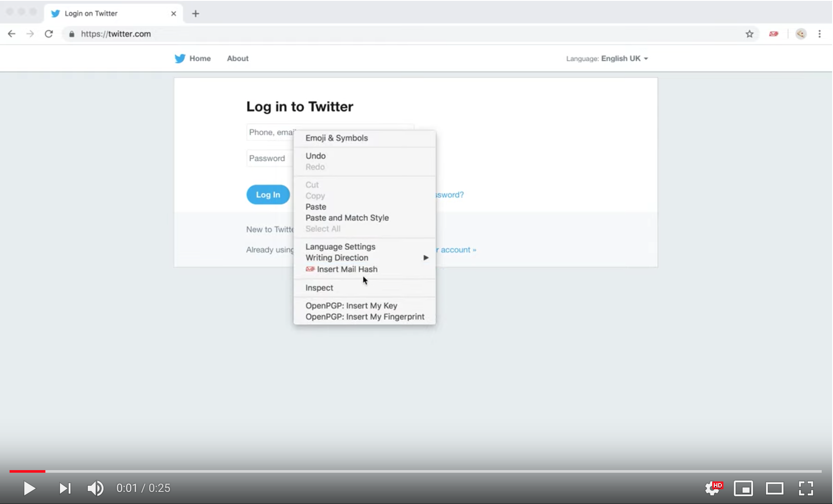
Task: Go to Twitter Home link
Action: (x=193, y=58)
